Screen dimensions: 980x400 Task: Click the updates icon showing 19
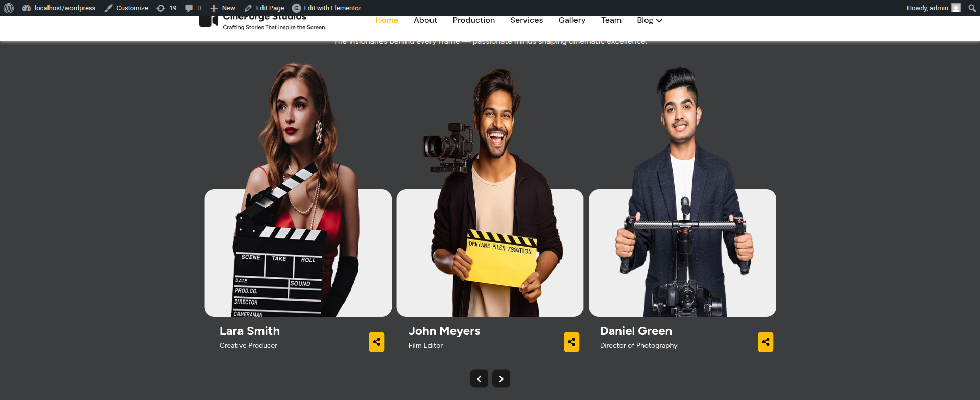166,8
